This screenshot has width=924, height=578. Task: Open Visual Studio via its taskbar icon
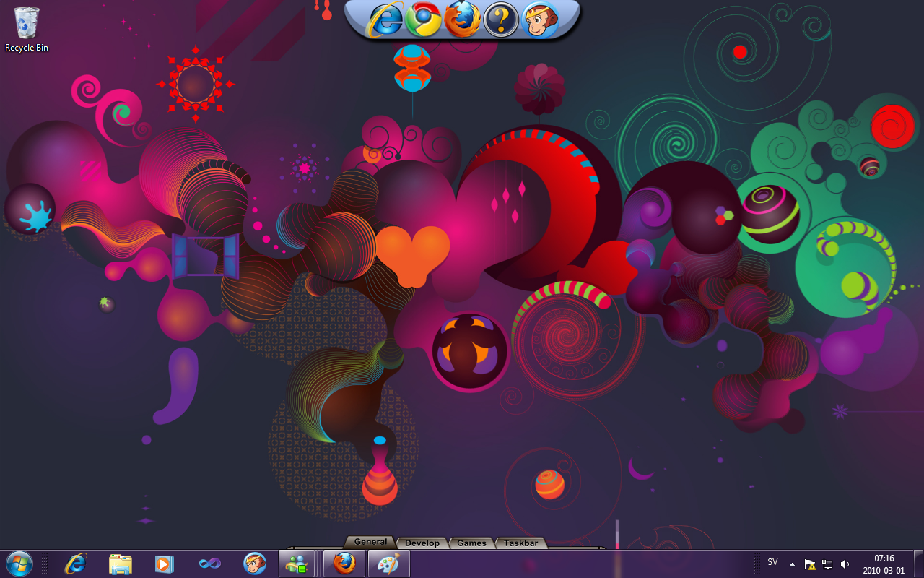[x=209, y=564]
